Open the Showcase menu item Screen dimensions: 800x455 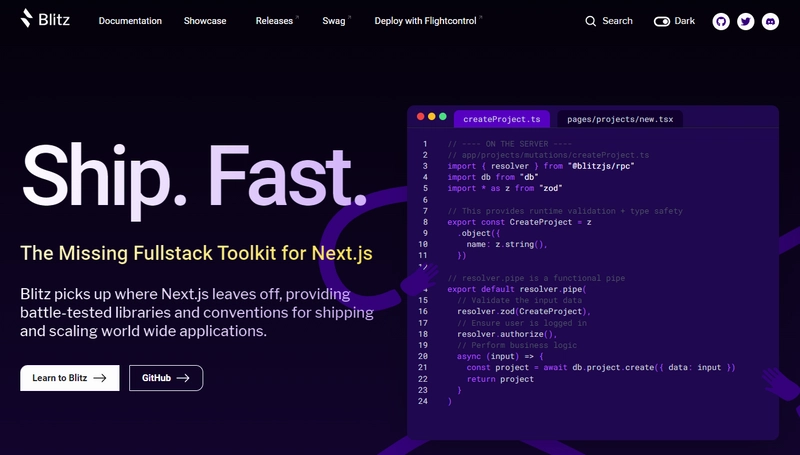[205, 21]
